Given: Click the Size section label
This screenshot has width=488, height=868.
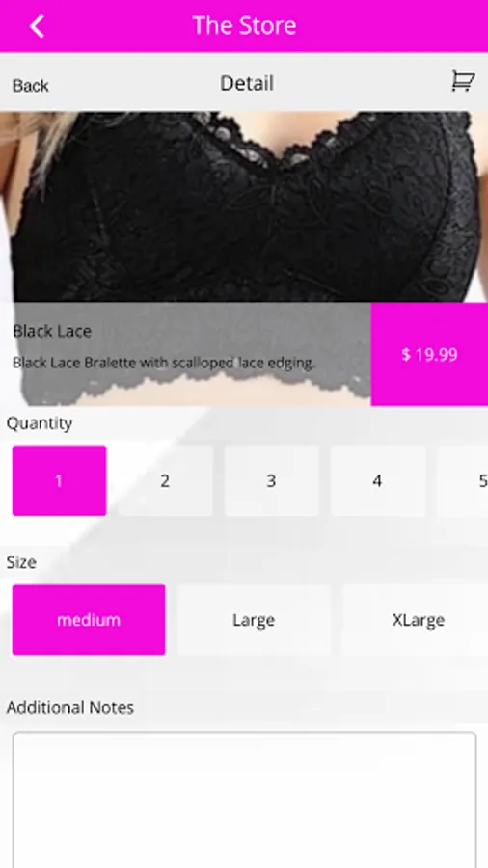Looking at the screenshot, I should coord(21,562).
